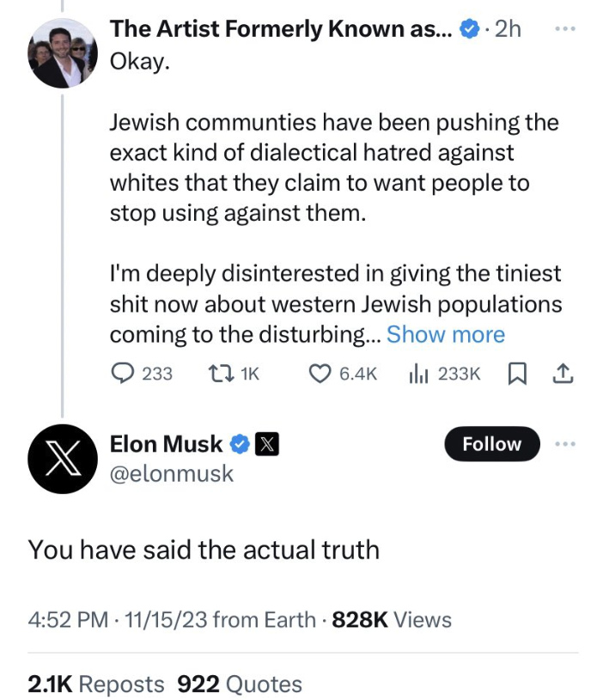Open the more options menu beside Follow
The height and width of the screenshot is (700, 591).
(x=563, y=444)
